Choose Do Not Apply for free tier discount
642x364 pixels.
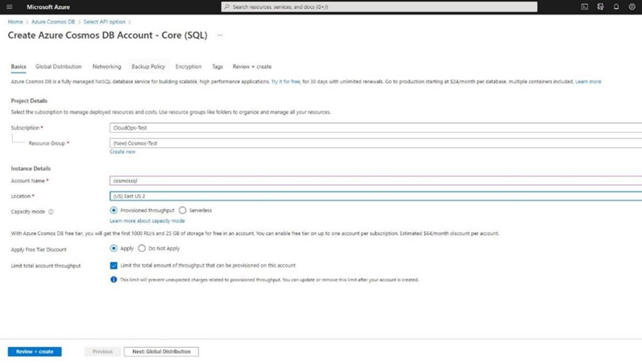click(142, 248)
